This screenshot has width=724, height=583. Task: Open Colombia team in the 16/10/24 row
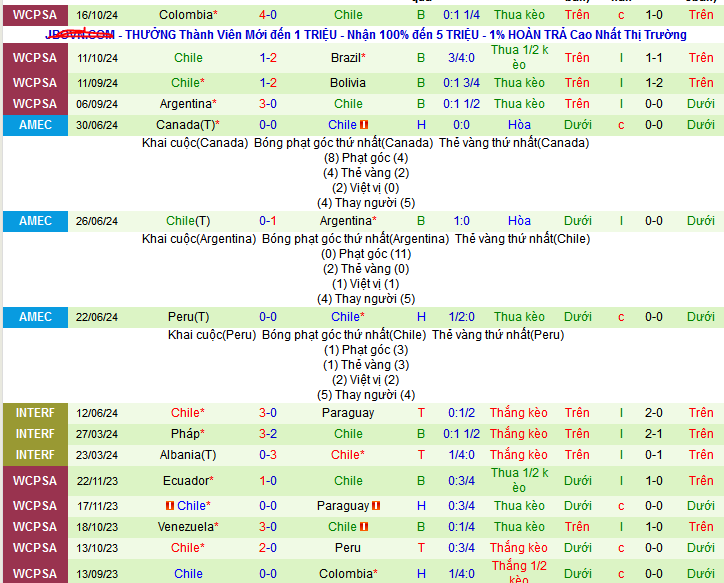point(187,15)
